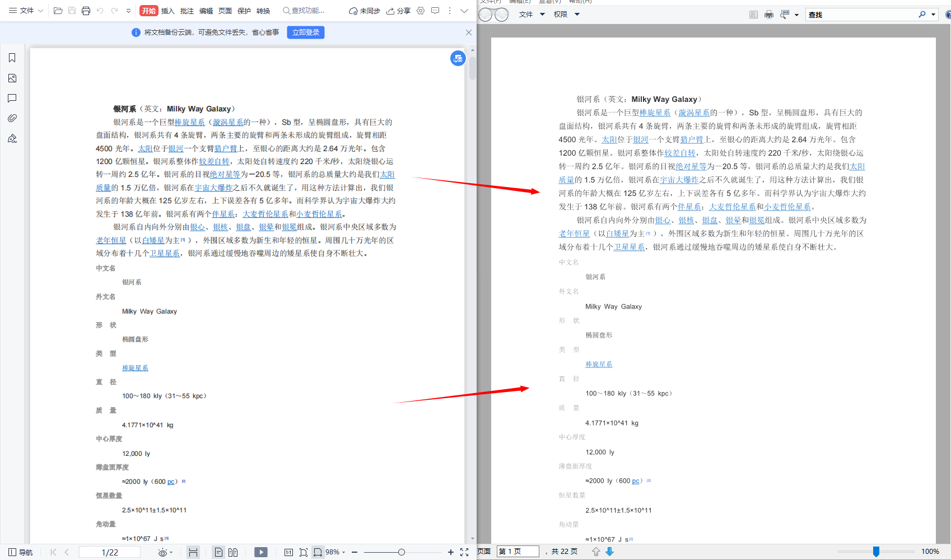Open the 编辑(E) menu in right viewer
Image resolution: width=951 pixels, height=560 pixels.
(x=520, y=2)
